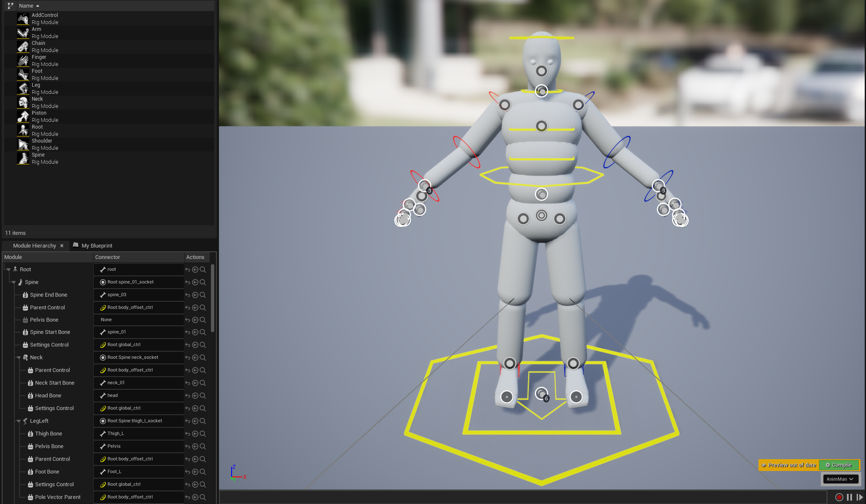Select the Shoulder rig module icon
Screen dimensions: 866x504
(23, 144)
